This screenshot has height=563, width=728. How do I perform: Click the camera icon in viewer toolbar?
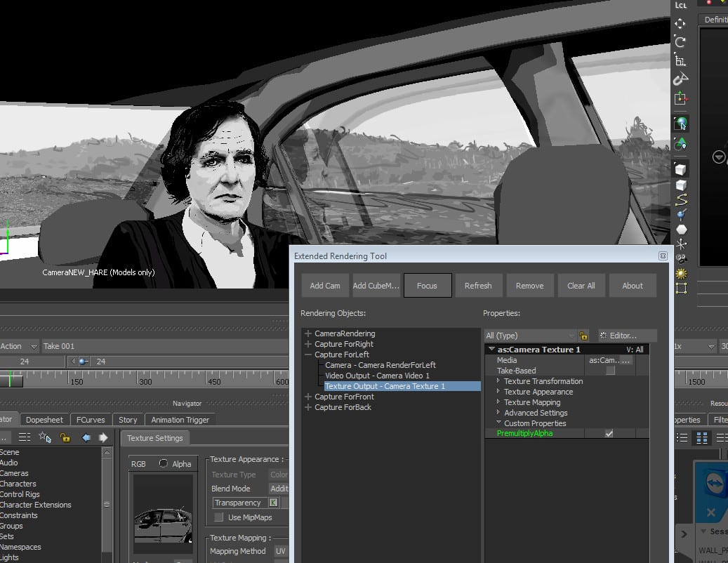(x=680, y=259)
